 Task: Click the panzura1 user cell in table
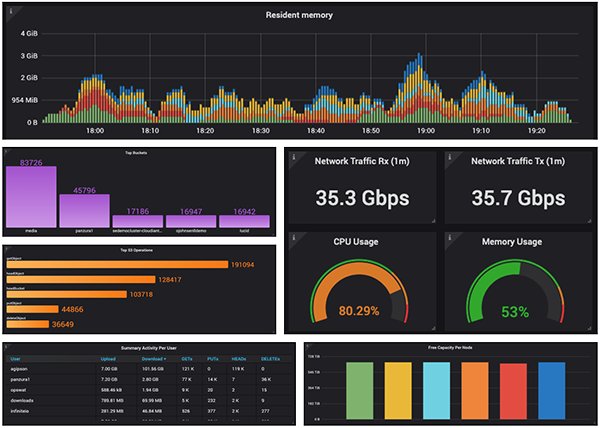click(20, 379)
